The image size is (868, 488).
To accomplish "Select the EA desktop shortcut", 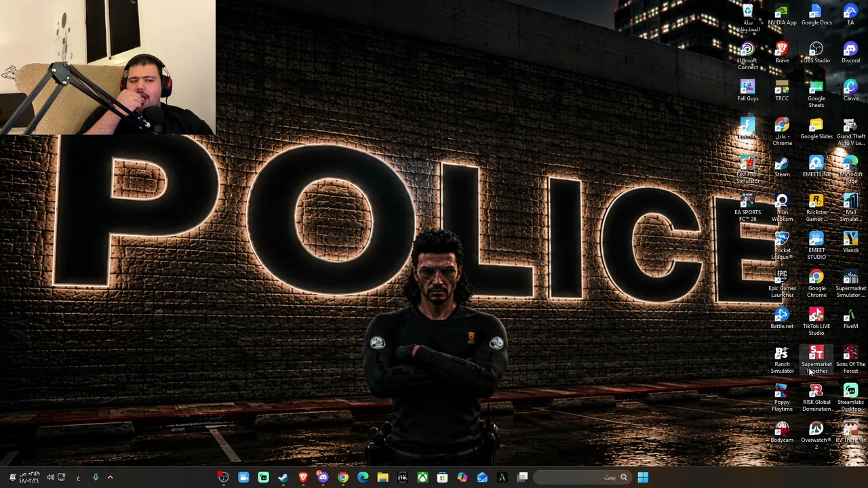I will click(x=850, y=15).
